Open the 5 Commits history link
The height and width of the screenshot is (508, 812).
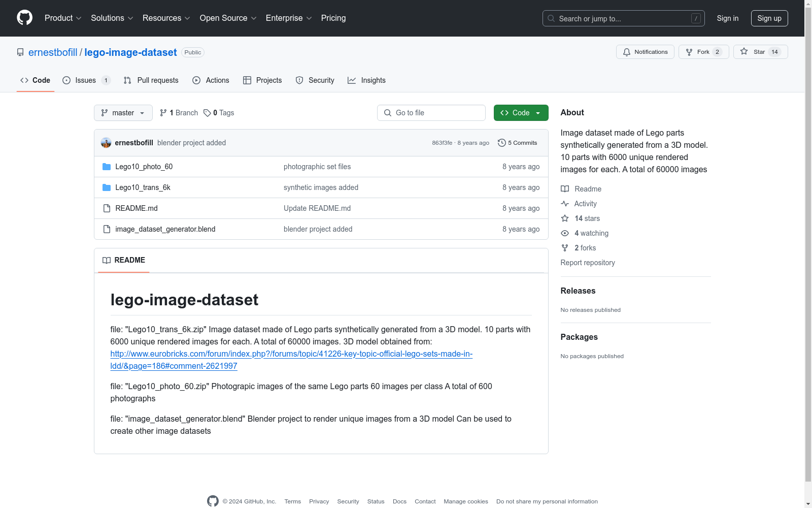[518, 143]
